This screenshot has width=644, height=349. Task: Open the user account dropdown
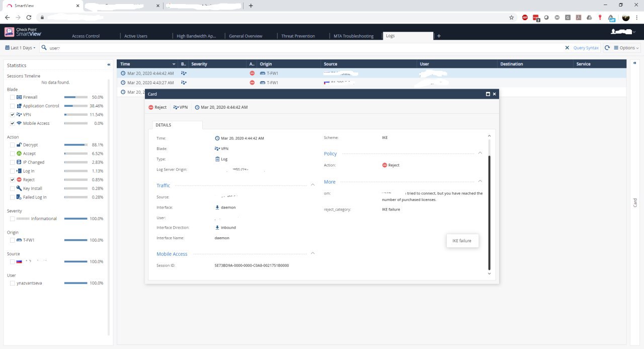[624, 32]
